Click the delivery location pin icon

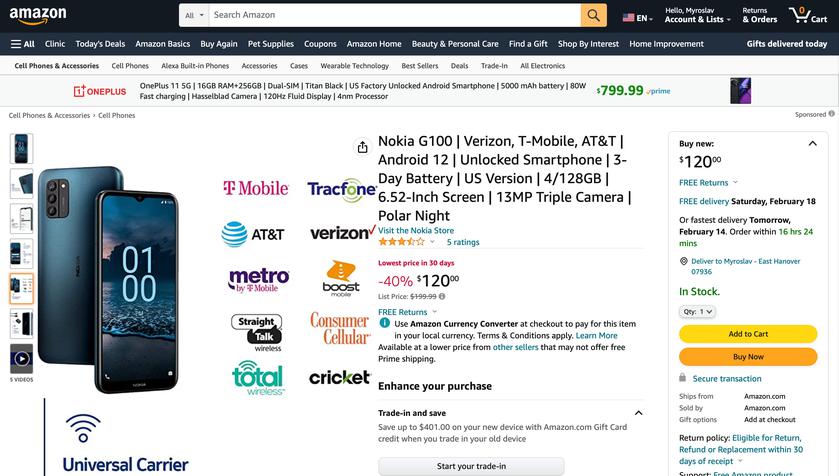point(684,261)
